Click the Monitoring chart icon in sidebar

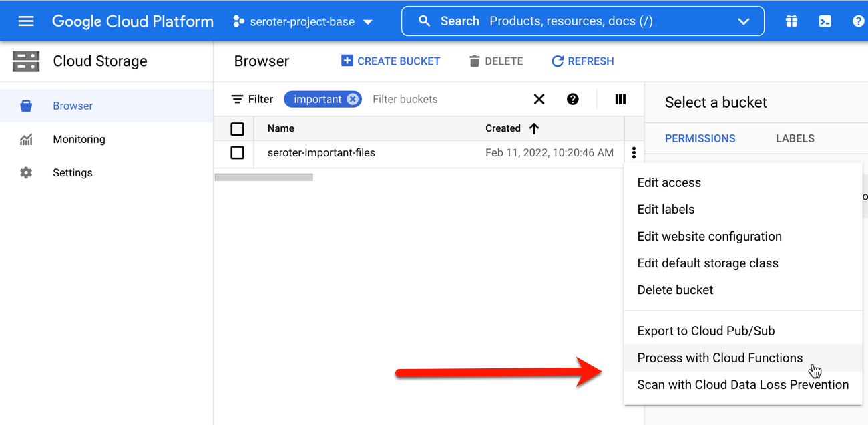click(x=26, y=139)
